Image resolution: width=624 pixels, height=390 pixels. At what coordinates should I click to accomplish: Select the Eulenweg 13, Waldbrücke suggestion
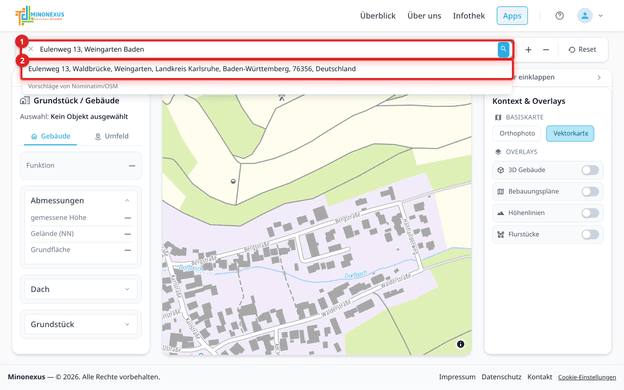click(267, 69)
